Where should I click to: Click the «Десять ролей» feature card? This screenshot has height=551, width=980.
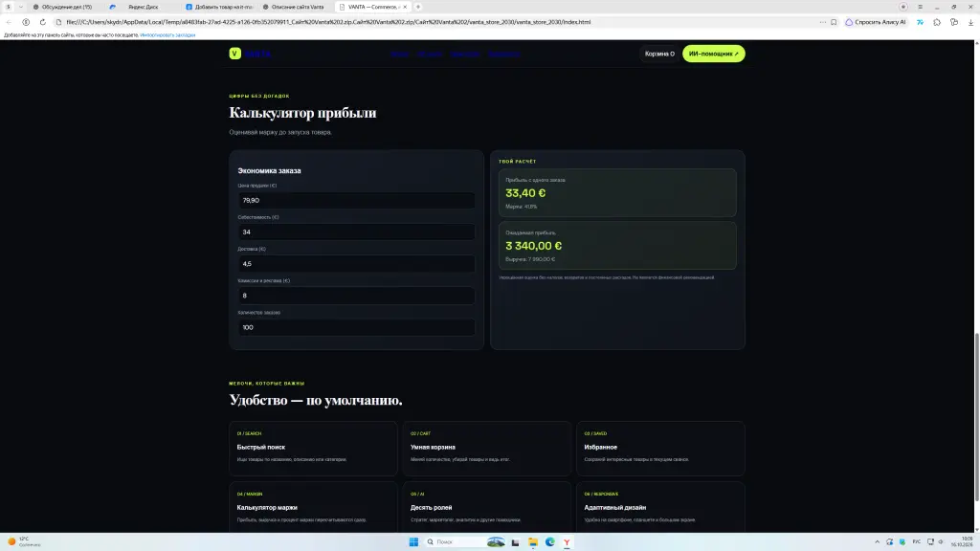tap(487, 507)
